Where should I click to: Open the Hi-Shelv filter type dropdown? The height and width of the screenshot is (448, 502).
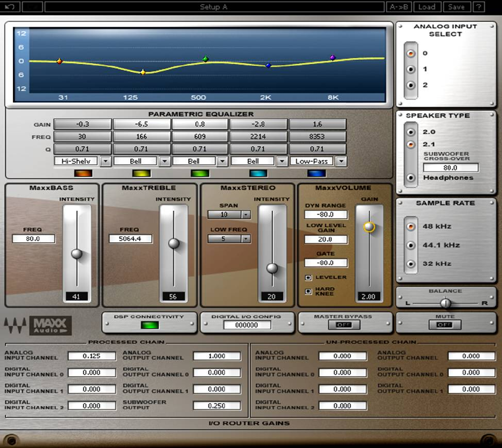click(106, 161)
